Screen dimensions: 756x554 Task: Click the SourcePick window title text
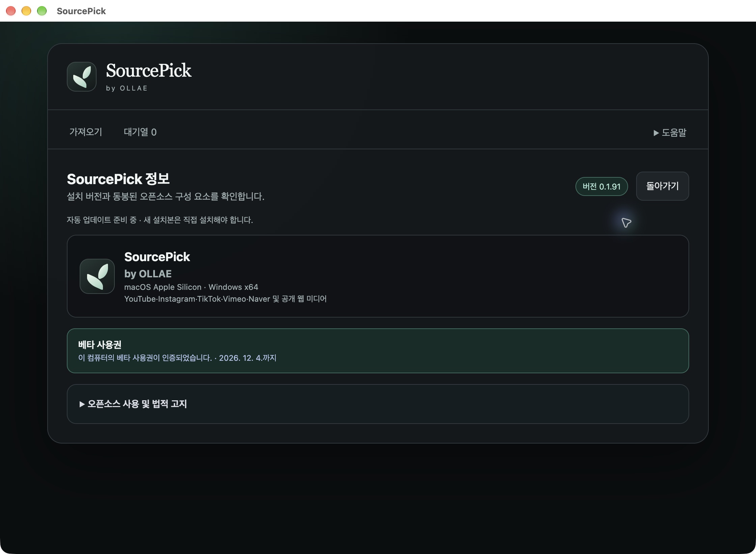81,11
